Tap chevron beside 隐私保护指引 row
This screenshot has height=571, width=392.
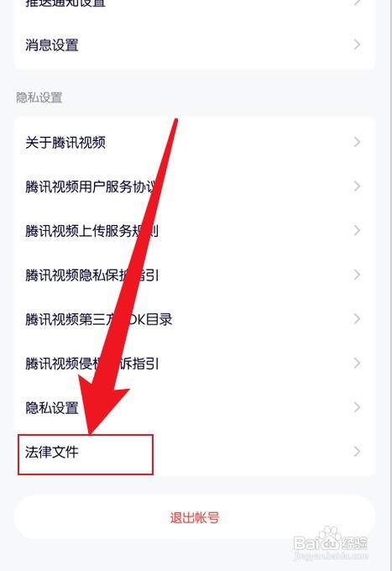tap(357, 275)
